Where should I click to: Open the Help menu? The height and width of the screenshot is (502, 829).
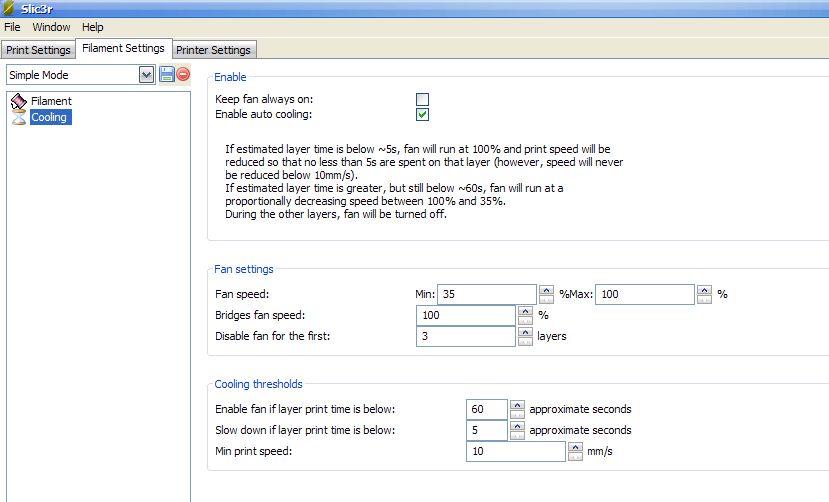tap(93, 27)
